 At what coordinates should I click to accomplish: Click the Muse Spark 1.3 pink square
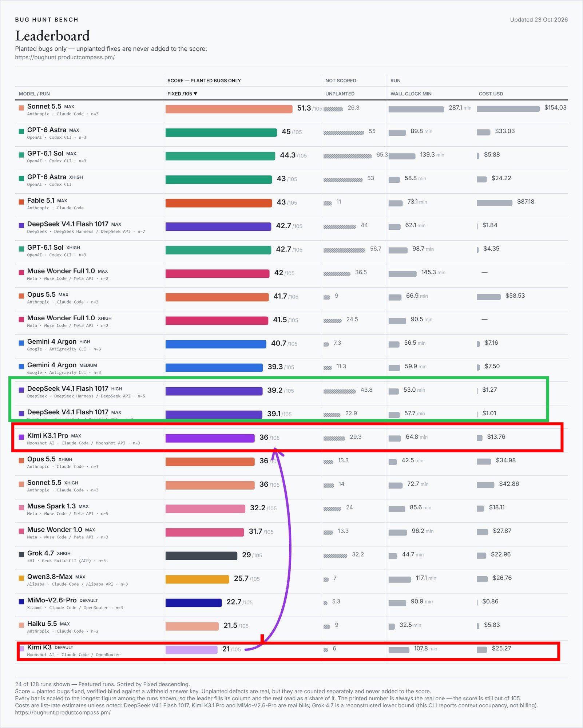pos(21,507)
